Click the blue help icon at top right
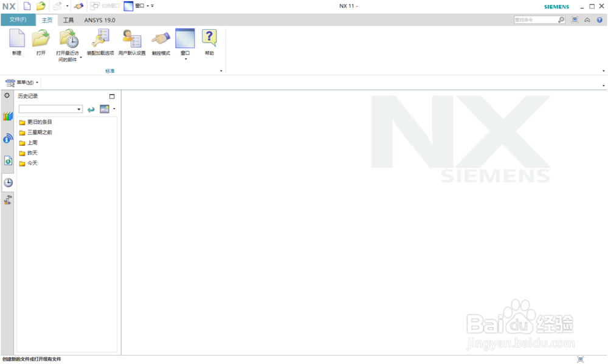 (x=599, y=20)
